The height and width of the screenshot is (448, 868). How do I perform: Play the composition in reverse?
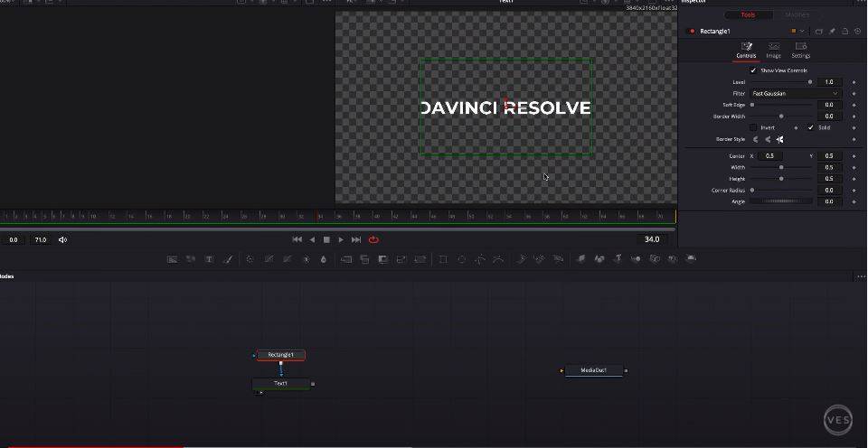(x=312, y=239)
